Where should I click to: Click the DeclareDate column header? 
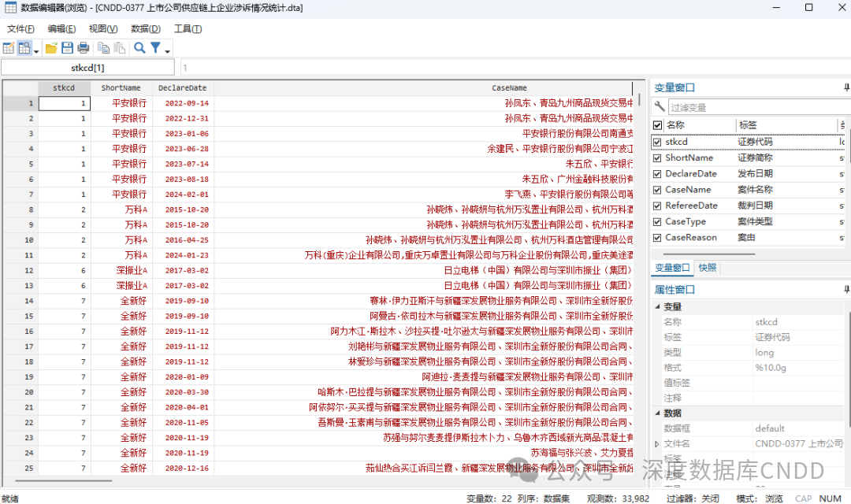182,88
